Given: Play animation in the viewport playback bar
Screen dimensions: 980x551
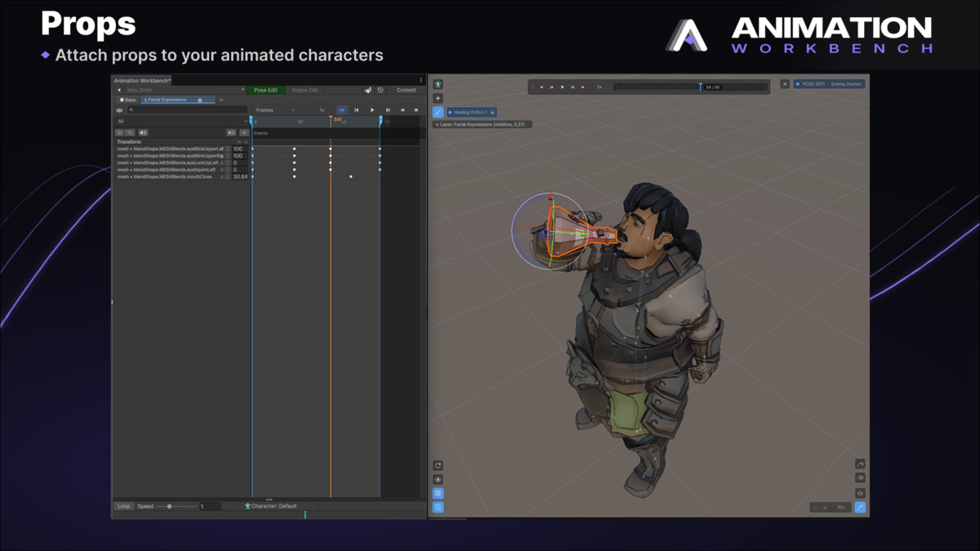Looking at the screenshot, I should coord(563,87).
